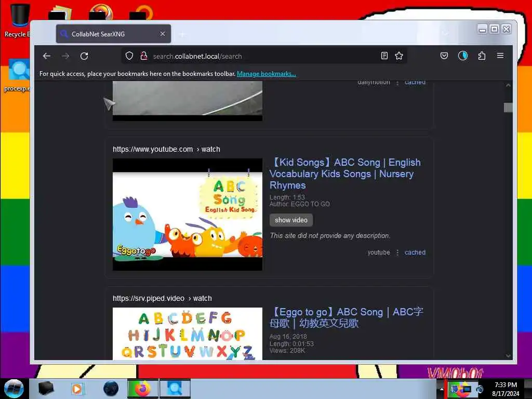Open the Eggo to go ABC Song title
The height and width of the screenshot is (399, 532).
click(x=347, y=317)
